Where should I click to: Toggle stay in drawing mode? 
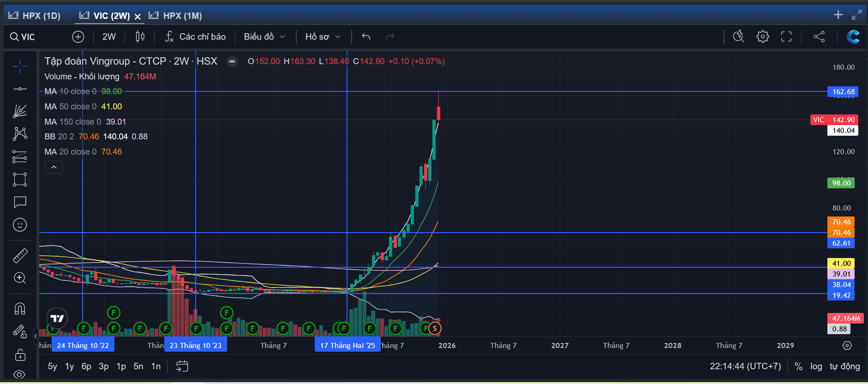[20, 331]
